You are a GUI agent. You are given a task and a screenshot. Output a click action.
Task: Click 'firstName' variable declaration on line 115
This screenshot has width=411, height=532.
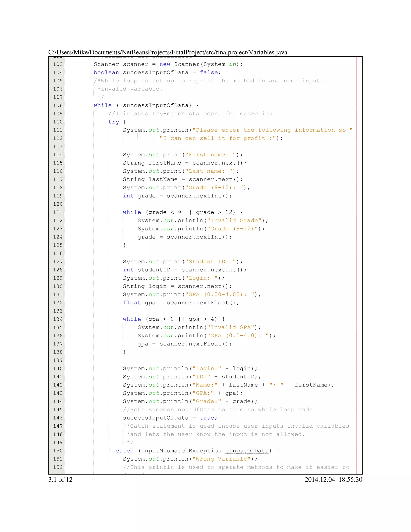coord(165,163)
